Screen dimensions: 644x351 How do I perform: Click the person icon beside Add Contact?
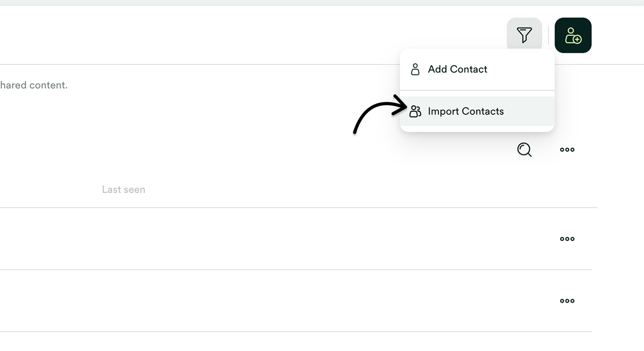[x=415, y=69]
